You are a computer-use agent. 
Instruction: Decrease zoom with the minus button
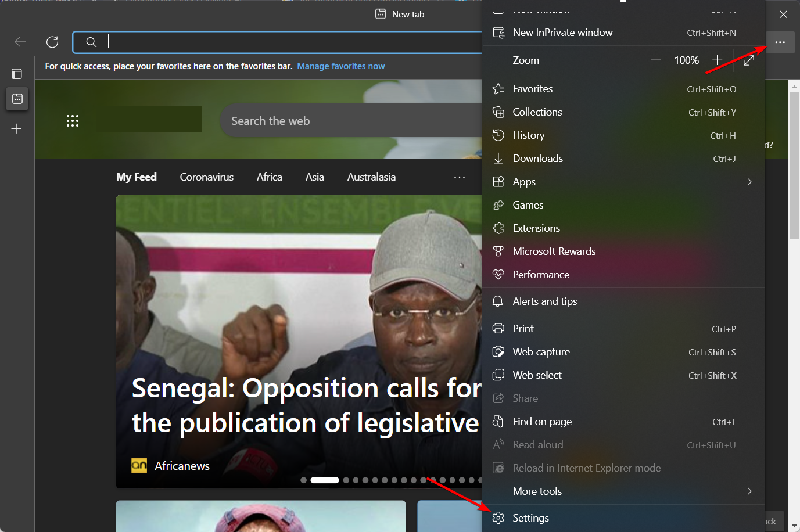pyautogui.click(x=656, y=60)
